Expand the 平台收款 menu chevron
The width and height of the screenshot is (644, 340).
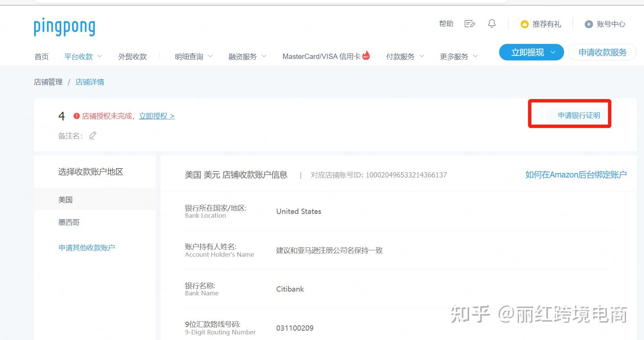[x=100, y=56]
